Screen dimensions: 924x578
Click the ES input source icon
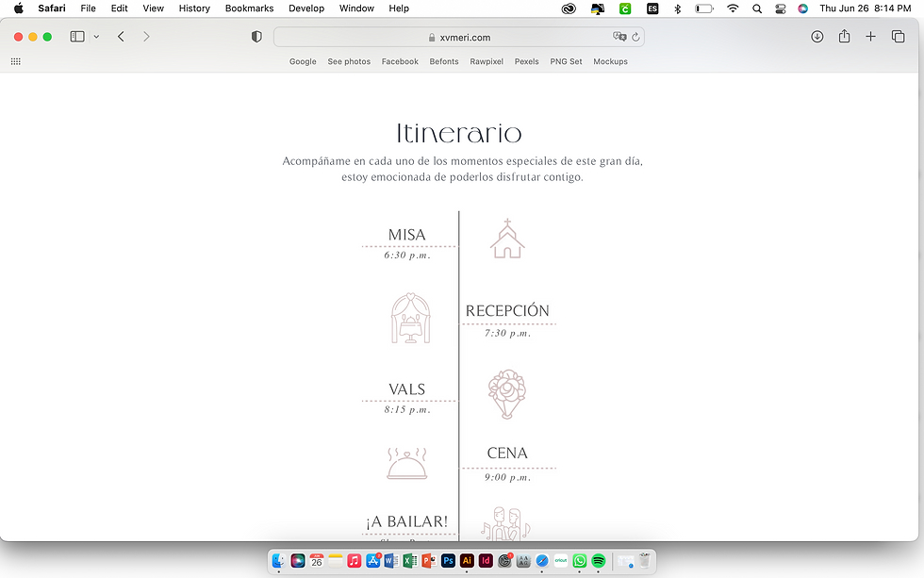pos(652,8)
